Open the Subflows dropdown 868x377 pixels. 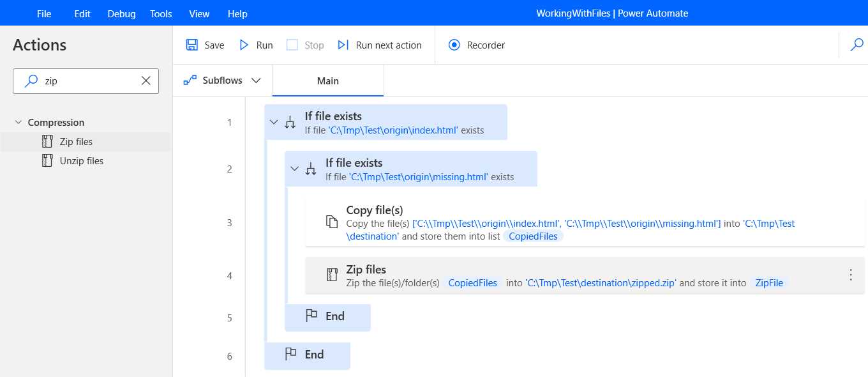(257, 80)
